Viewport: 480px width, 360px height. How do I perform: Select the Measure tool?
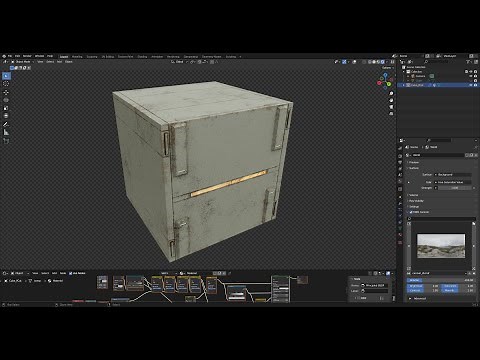[x=6, y=132]
